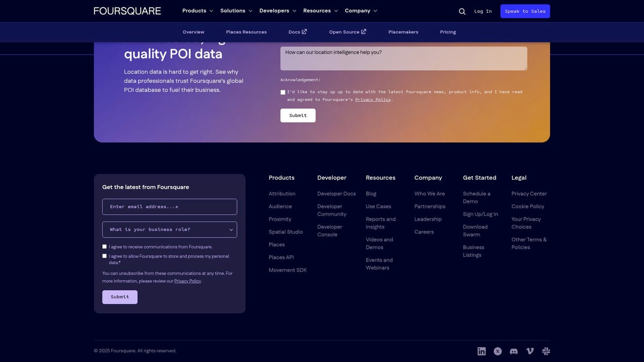The image size is (644, 362).
Task: Open Schedule a Demo link
Action: tap(477, 197)
